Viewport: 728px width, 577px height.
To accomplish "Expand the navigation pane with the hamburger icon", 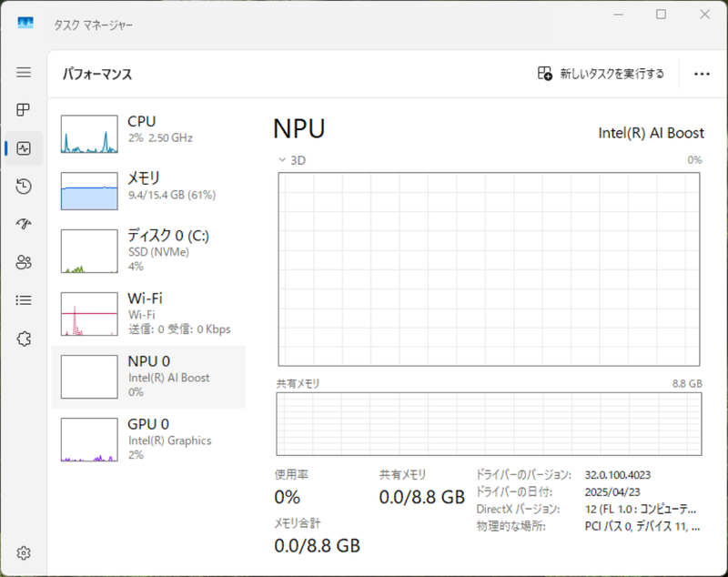I will pos(24,73).
